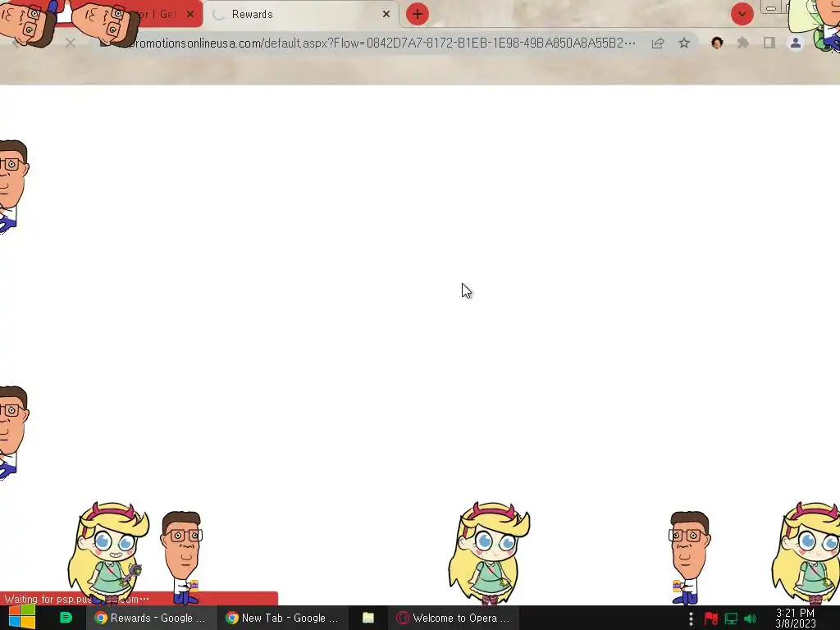
Task: Switch to Welcome to Opera taskbar window
Action: (x=453, y=618)
